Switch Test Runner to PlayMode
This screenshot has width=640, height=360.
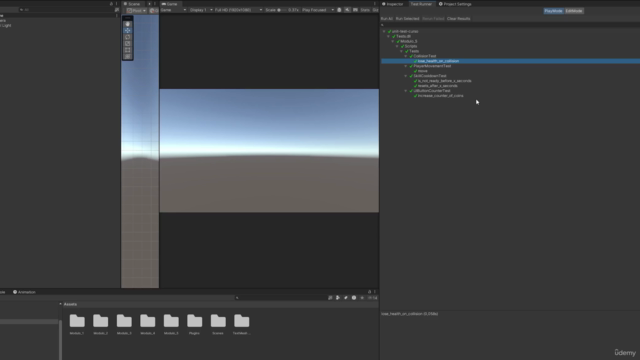(x=553, y=11)
